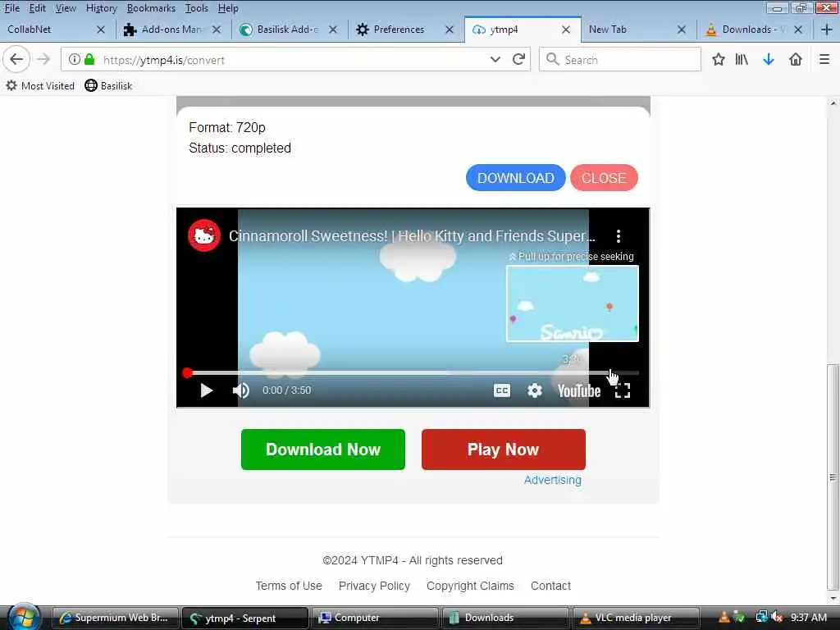Screen dimensions: 840x630
Task: Open address bar history dropdown arrow
Action: click(495, 59)
